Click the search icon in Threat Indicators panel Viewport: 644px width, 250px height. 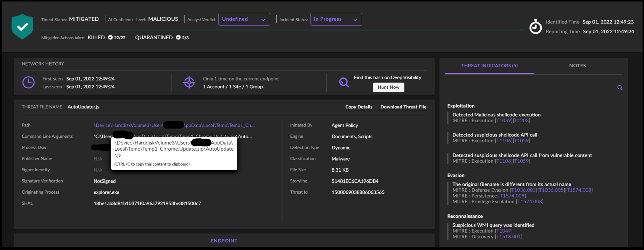(620, 88)
